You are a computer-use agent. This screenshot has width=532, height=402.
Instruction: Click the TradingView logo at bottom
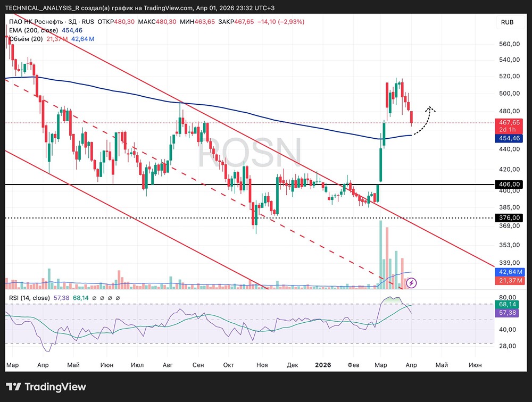click(46, 387)
